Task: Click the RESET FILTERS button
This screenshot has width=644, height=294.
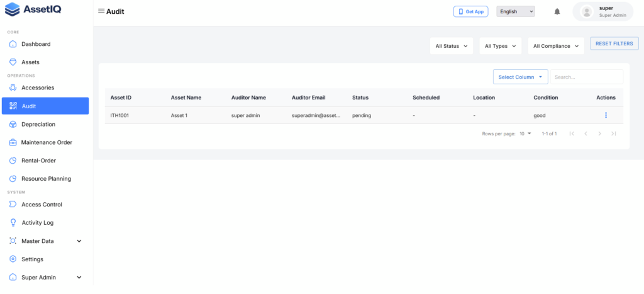Action: (x=614, y=43)
